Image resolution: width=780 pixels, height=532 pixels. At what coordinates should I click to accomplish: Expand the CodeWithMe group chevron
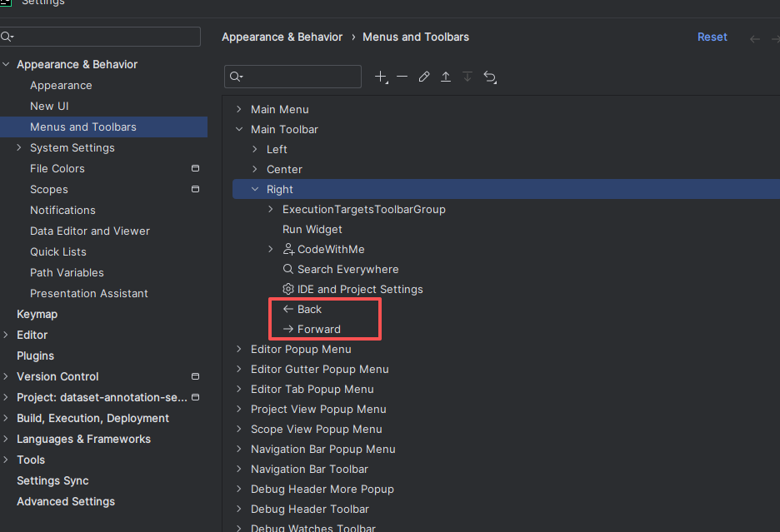271,249
